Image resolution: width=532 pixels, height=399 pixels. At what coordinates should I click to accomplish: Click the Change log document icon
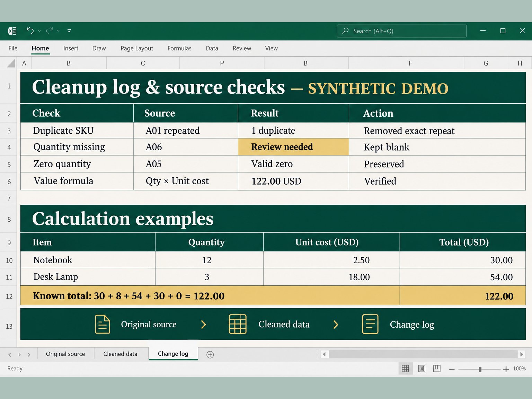click(x=370, y=324)
